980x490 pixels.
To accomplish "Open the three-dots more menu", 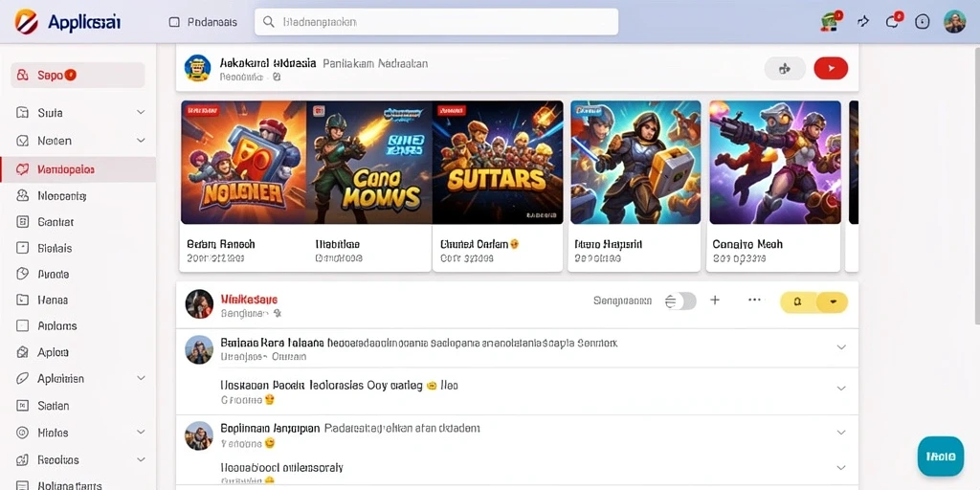I will point(754,300).
